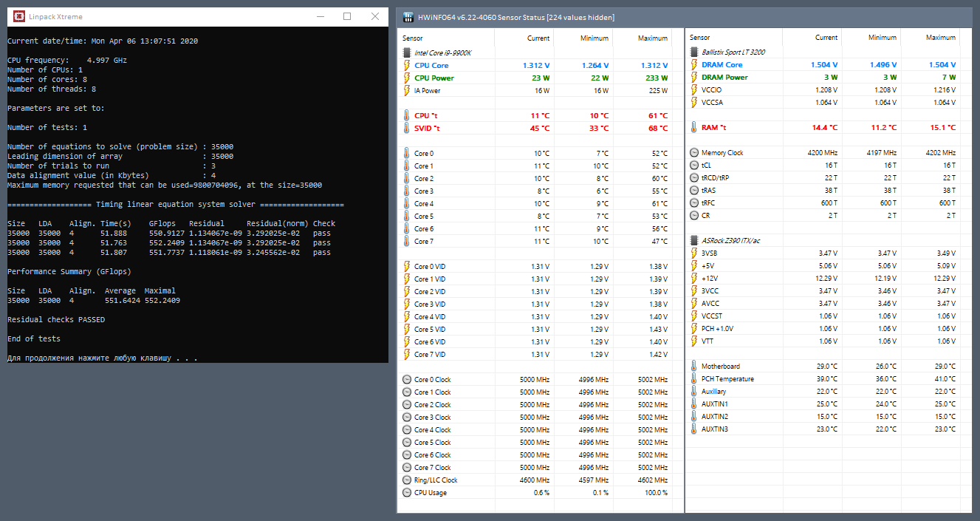
Task: Click the AUXTIN3 thermometer icon
Action: point(693,429)
